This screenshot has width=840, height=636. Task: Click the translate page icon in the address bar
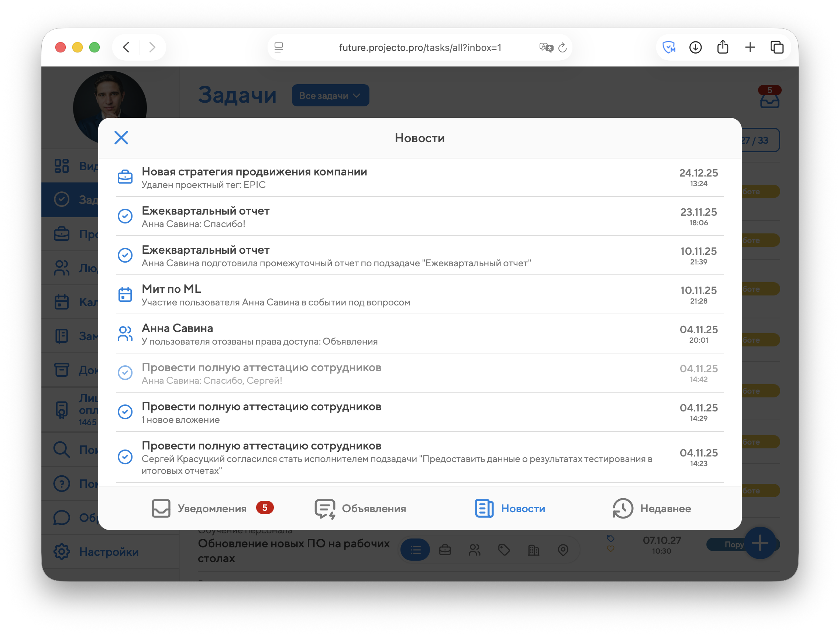click(546, 48)
